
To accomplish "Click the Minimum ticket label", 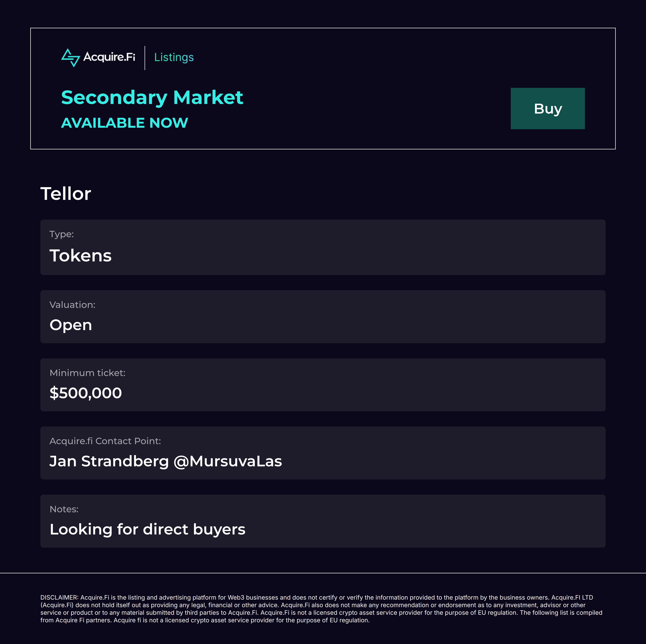I will (x=87, y=373).
